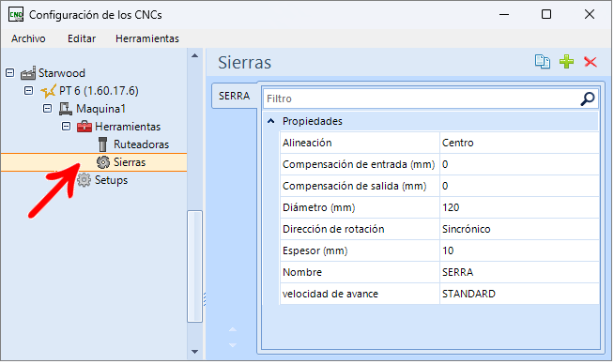Click the Maquina1 machine icon
The height and width of the screenshot is (364, 614).
click(66, 109)
